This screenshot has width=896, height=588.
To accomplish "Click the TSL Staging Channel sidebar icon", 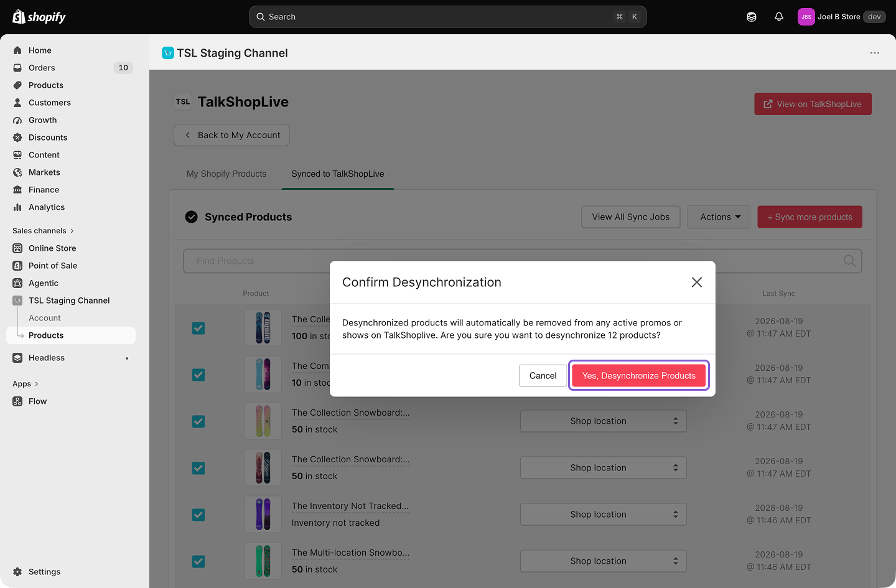I will pos(17,301).
